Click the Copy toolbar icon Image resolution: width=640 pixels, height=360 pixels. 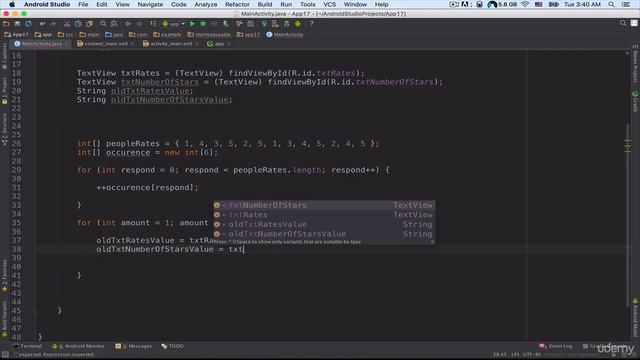coord(78,24)
